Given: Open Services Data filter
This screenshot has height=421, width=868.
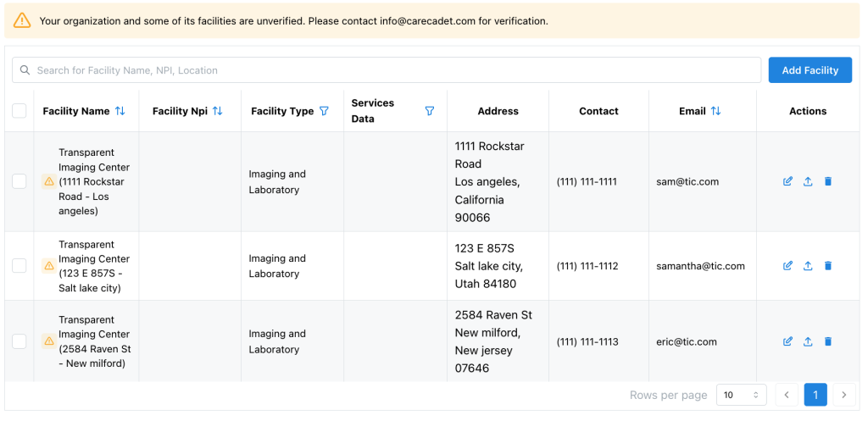Looking at the screenshot, I should (x=429, y=111).
